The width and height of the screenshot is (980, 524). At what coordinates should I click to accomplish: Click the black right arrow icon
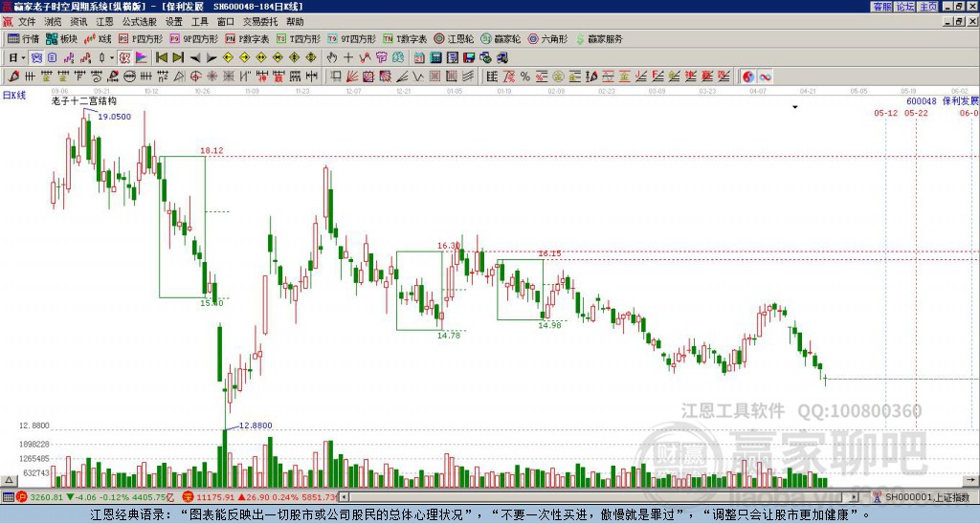coord(212,57)
